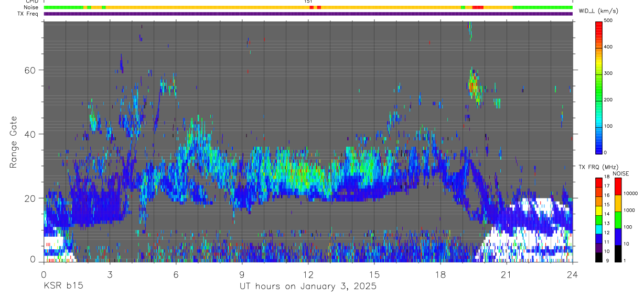Click the '14' tick on the TX FRQ legend
This screenshot has width=644, height=297.
[x=606, y=214]
